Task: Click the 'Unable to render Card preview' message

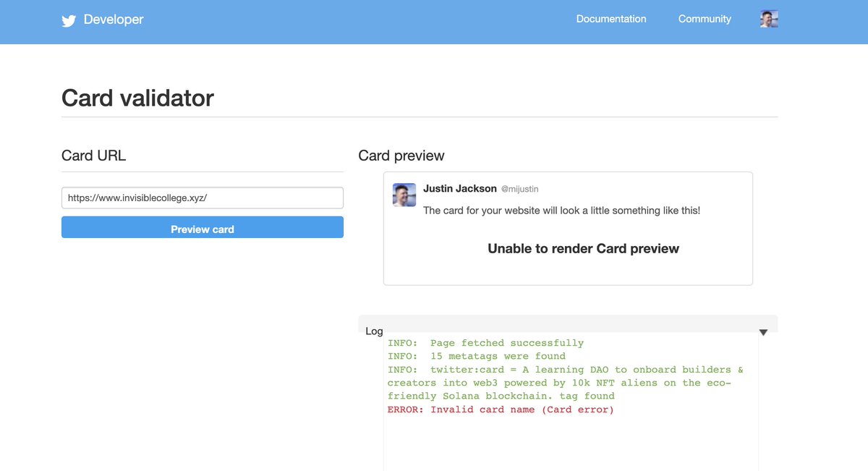Action: [x=583, y=249]
